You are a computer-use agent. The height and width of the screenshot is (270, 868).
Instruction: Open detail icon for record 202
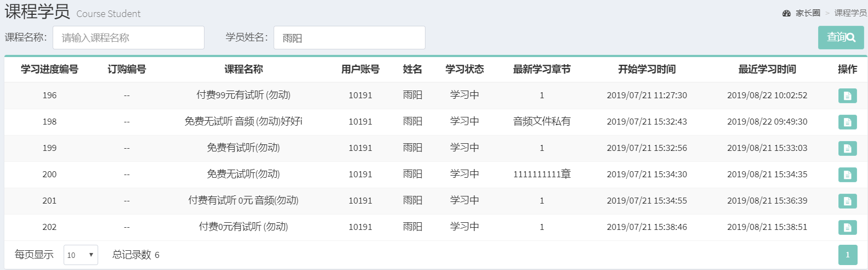[x=847, y=227]
